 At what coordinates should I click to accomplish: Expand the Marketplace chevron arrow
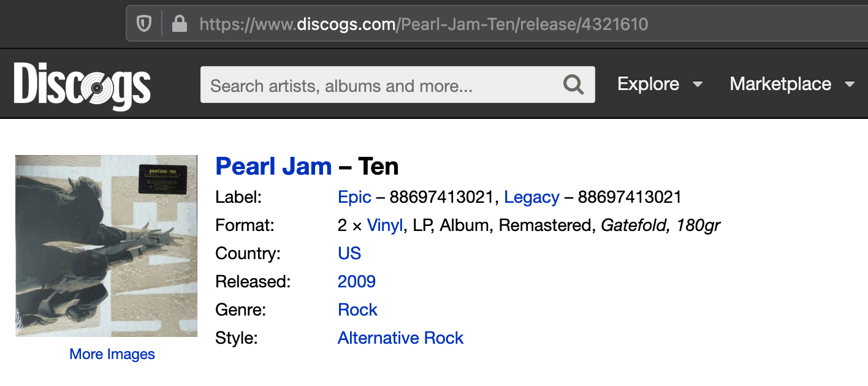tap(851, 85)
